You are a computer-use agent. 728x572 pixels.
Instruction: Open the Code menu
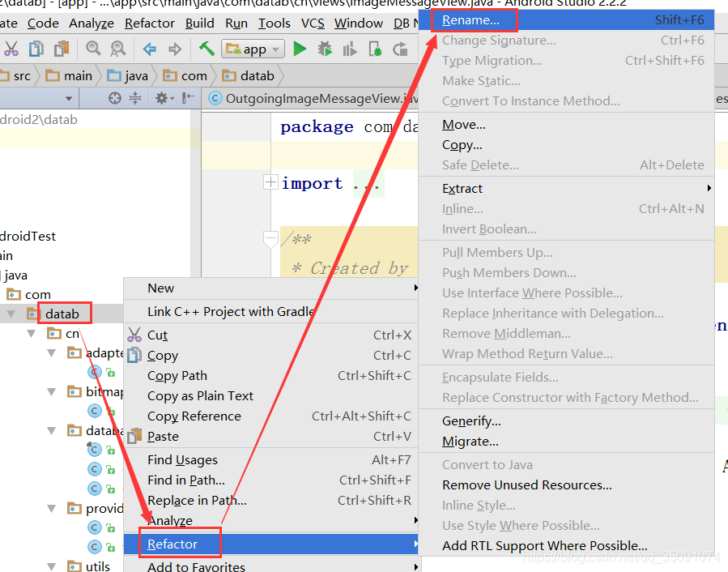click(43, 23)
